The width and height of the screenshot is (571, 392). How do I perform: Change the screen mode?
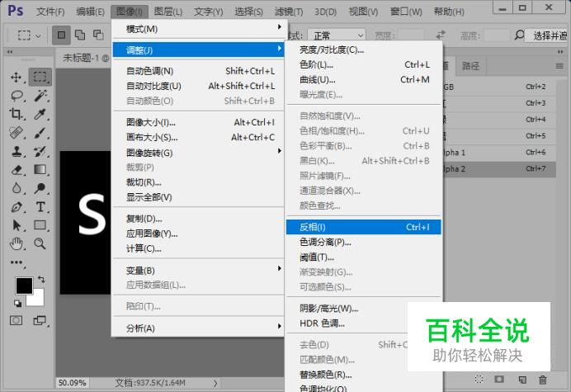[x=40, y=320]
